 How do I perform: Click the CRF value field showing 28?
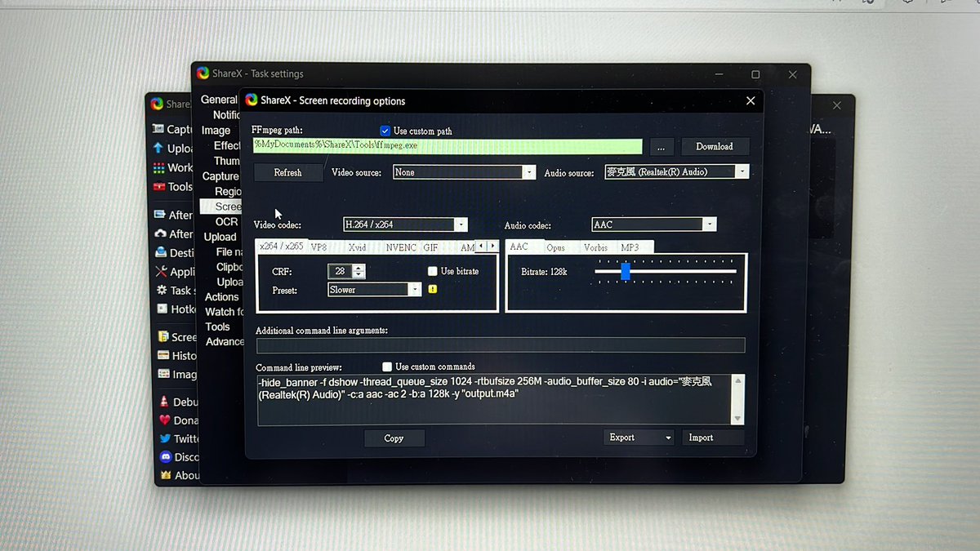point(341,271)
